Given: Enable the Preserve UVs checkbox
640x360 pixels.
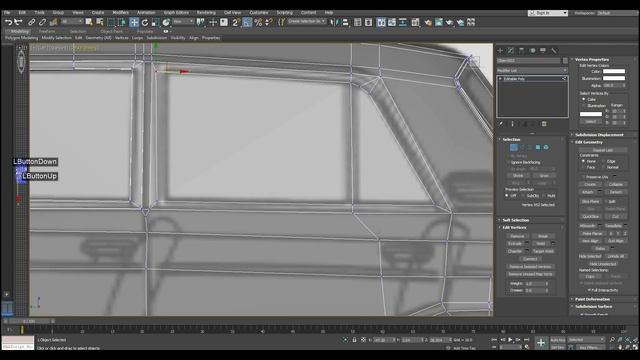Looking at the screenshot, I should (583, 177).
